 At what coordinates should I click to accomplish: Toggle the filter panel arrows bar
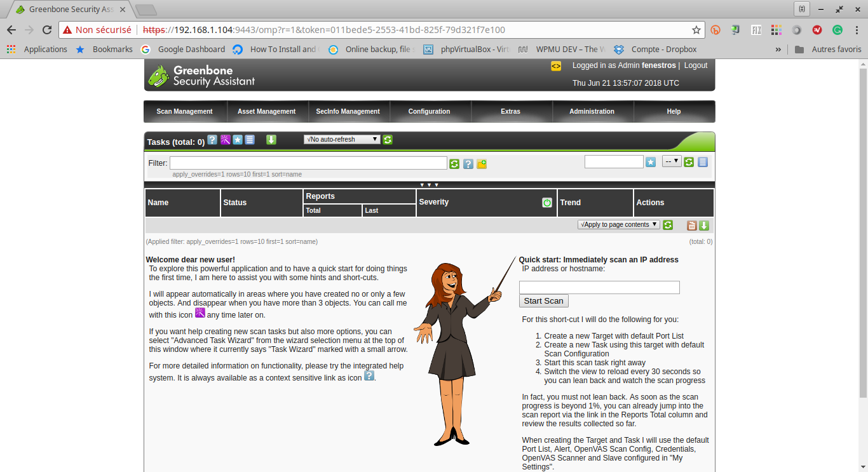[x=429, y=185]
